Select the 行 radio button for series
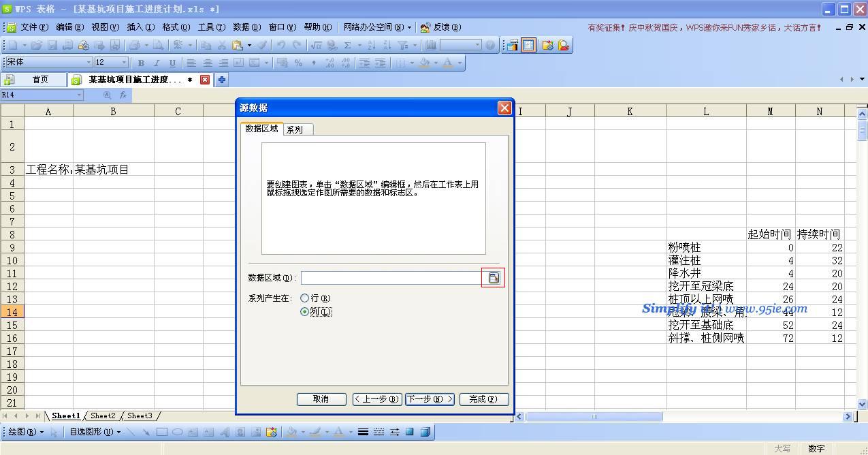This screenshot has width=868, height=455. (305, 298)
